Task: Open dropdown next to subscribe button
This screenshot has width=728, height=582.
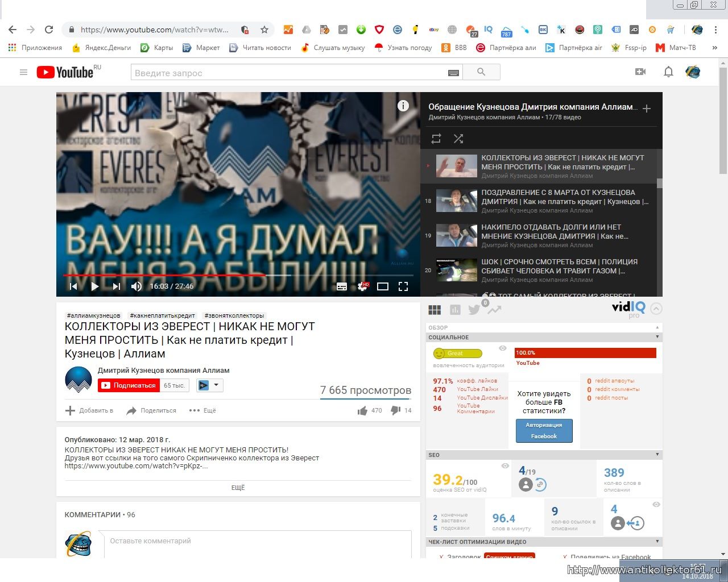Action: [210, 385]
